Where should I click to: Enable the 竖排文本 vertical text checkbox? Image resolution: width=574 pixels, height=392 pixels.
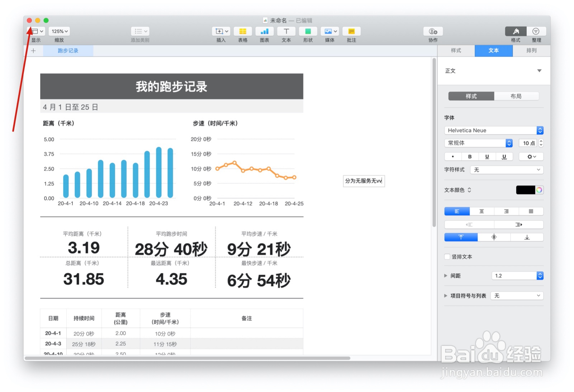click(447, 256)
